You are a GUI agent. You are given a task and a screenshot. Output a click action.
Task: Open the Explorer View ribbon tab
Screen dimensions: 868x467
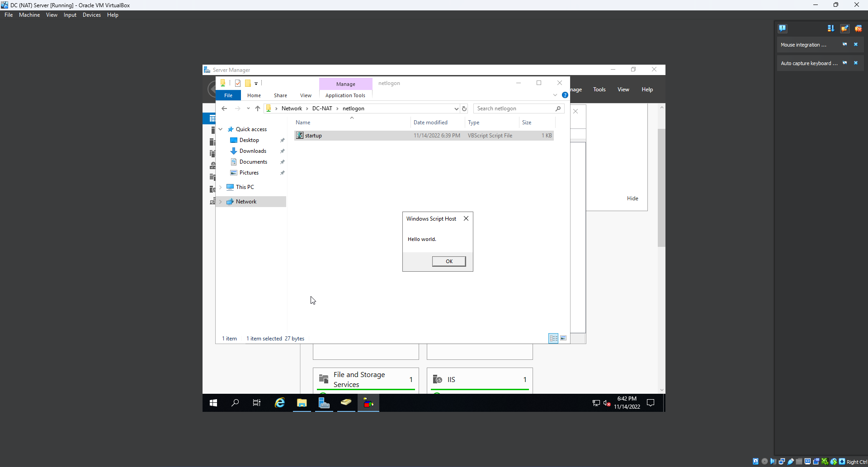tap(306, 95)
